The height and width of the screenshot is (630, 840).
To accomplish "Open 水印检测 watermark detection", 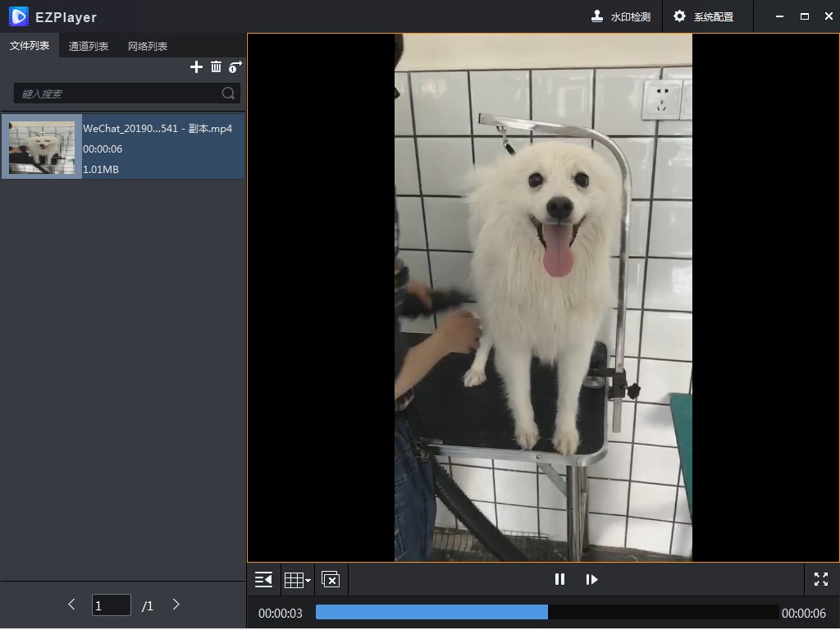I will [x=621, y=16].
